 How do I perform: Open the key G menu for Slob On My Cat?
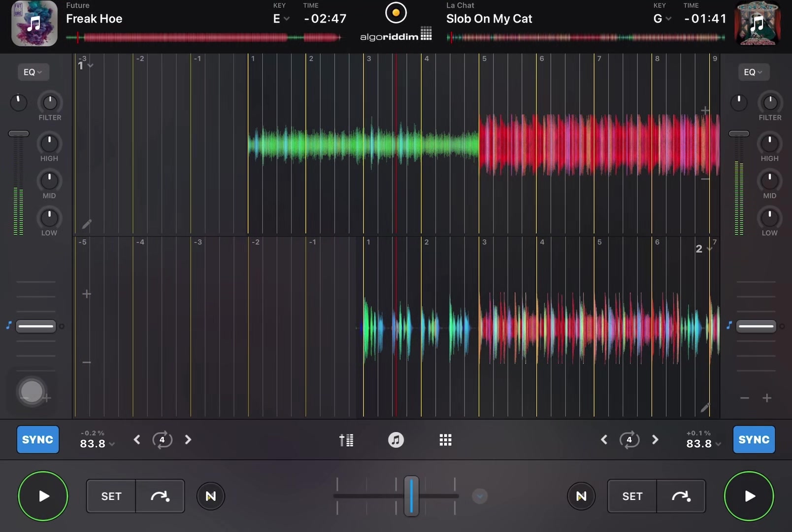pos(662,19)
